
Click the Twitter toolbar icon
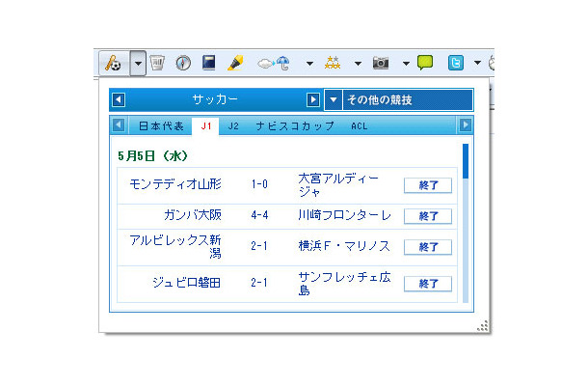pos(456,63)
